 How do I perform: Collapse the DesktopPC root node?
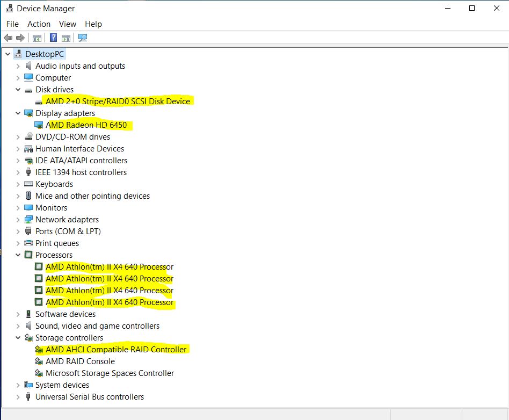coord(8,54)
